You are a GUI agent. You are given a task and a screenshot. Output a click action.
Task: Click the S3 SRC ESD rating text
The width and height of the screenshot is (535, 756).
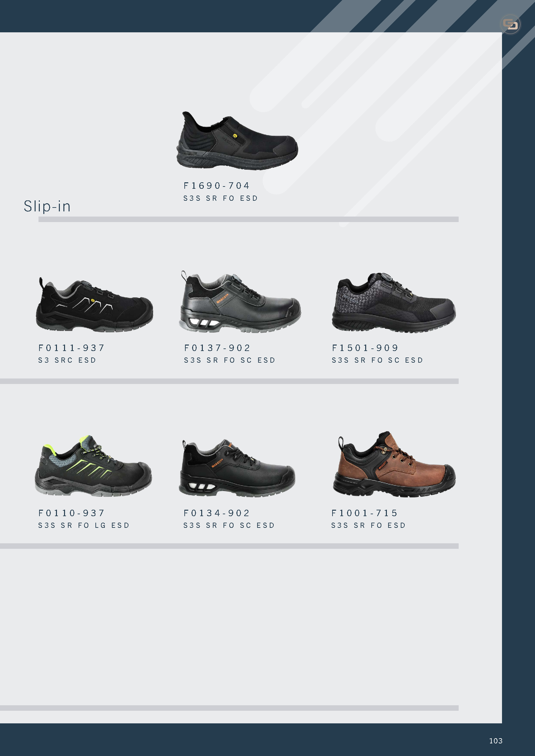tap(67, 360)
